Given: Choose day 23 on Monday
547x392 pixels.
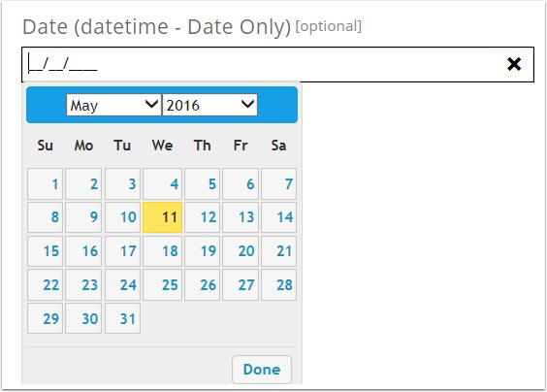Looking at the screenshot, I should [83, 285].
